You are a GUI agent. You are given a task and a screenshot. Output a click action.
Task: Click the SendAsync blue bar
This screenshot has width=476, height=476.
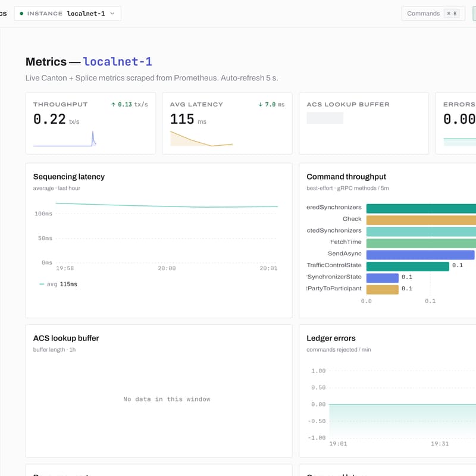tap(421, 255)
